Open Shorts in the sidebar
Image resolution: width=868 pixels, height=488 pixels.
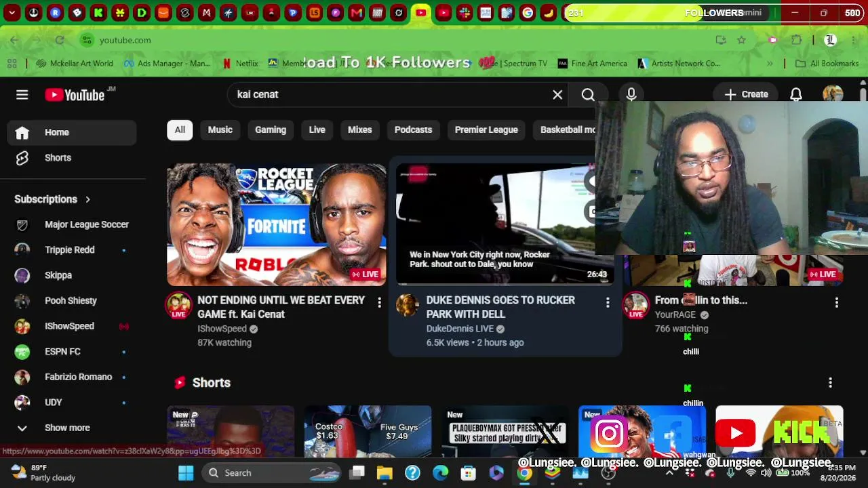(72, 158)
